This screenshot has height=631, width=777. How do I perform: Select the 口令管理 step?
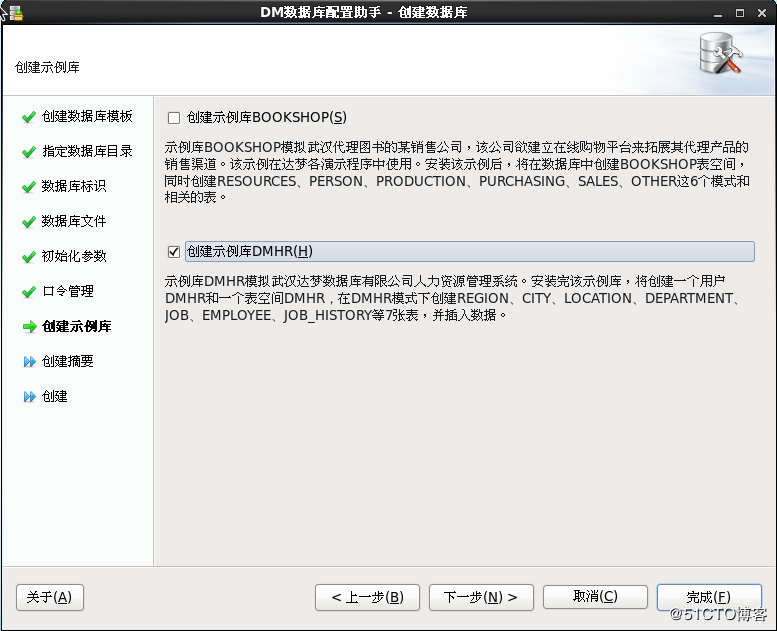click(x=67, y=291)
